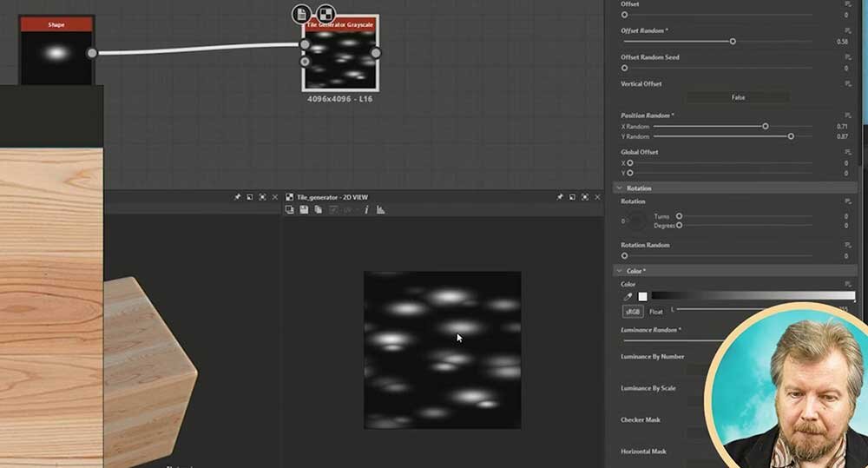This screenshot has height=468, width=868.
Task: Maximize the Tile_generator 2D view panel
Action: [585, 197]
